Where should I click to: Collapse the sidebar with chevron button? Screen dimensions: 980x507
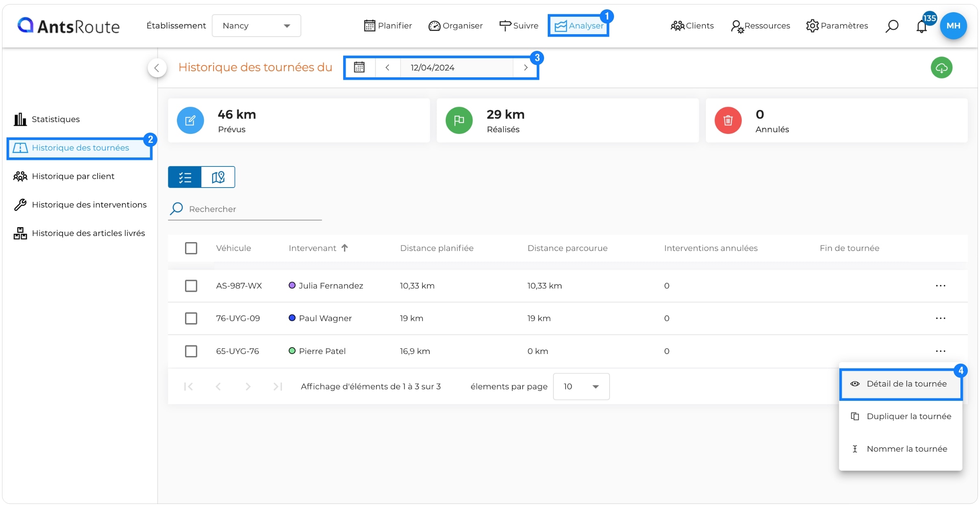pyautogui.click(x=157, y=68)
